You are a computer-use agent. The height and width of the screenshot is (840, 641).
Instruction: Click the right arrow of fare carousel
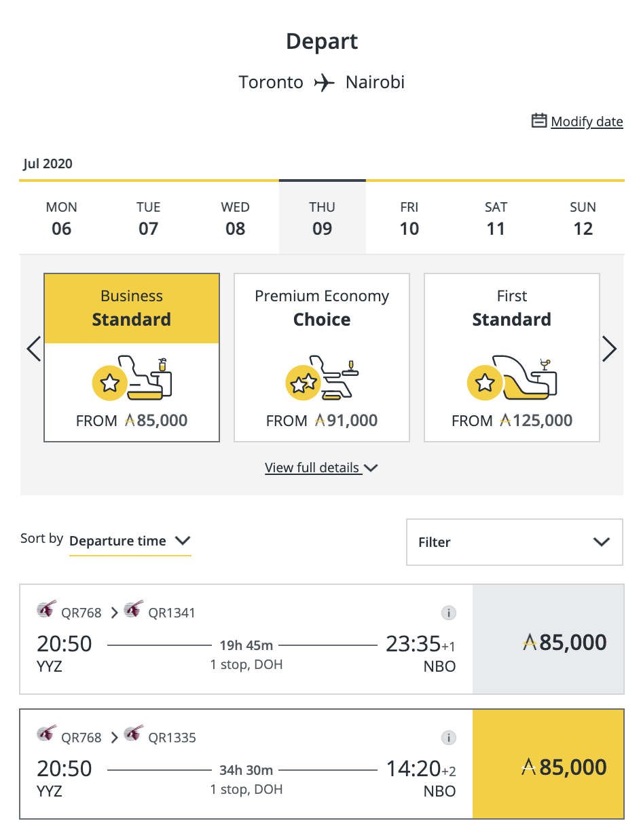609,349
